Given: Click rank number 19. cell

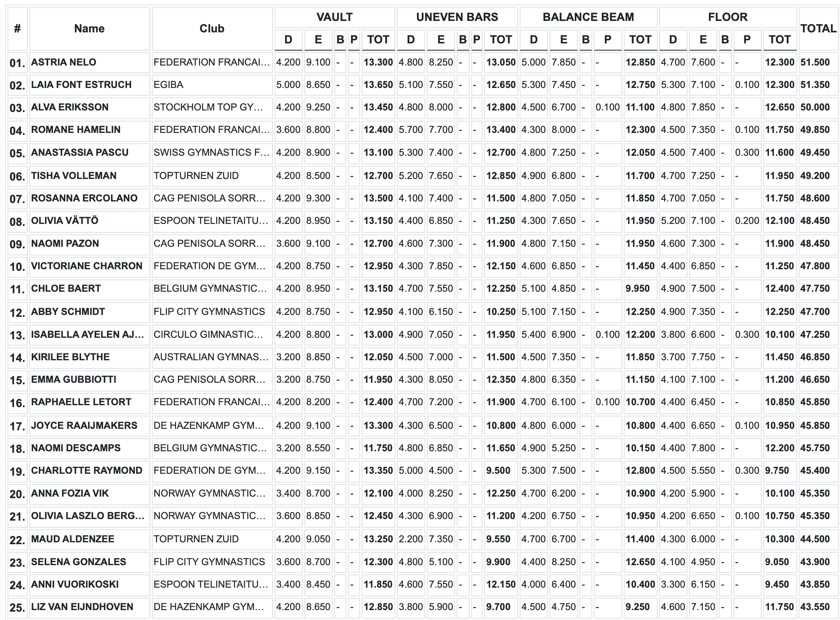Looking at the screenshot, I should click(17, 471).
